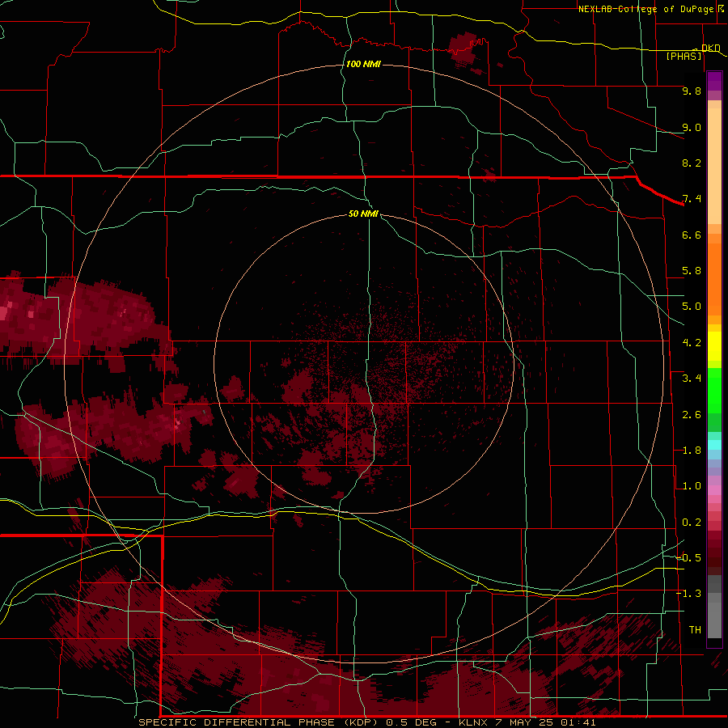Click the purple top segment of the color bar
This screenshot has height=728, width=728.
tap(714, 81)
